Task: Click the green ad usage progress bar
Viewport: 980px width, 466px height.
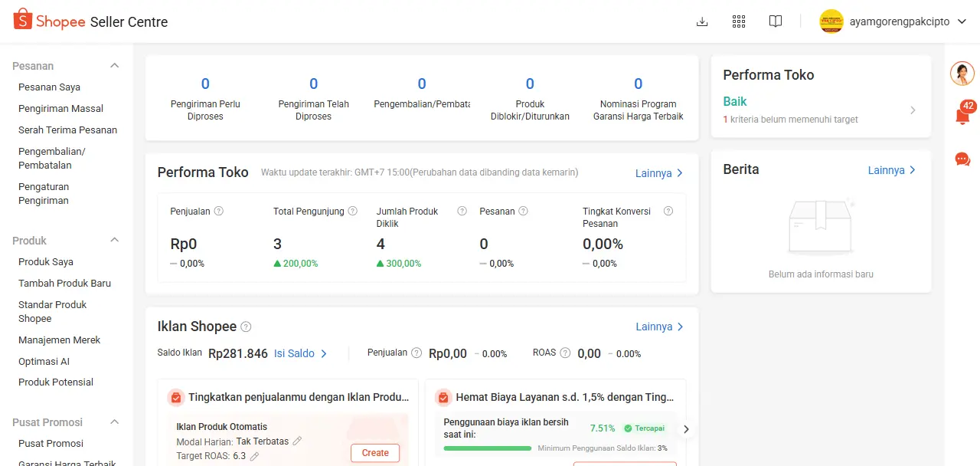Action: pyautogui.click(x=488, y=448)
